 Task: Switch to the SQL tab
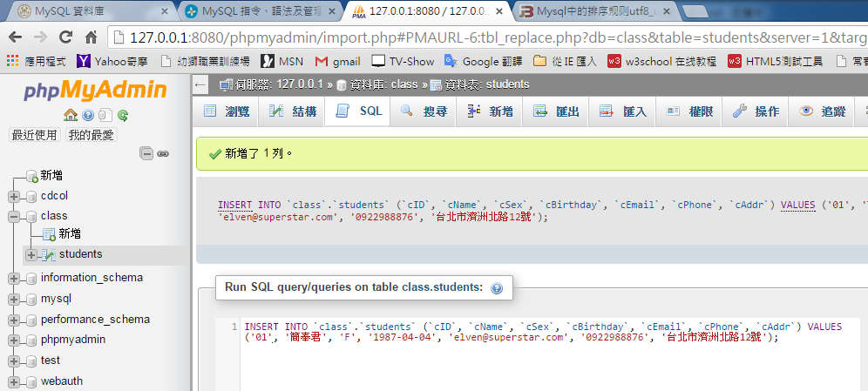point(357,111)
